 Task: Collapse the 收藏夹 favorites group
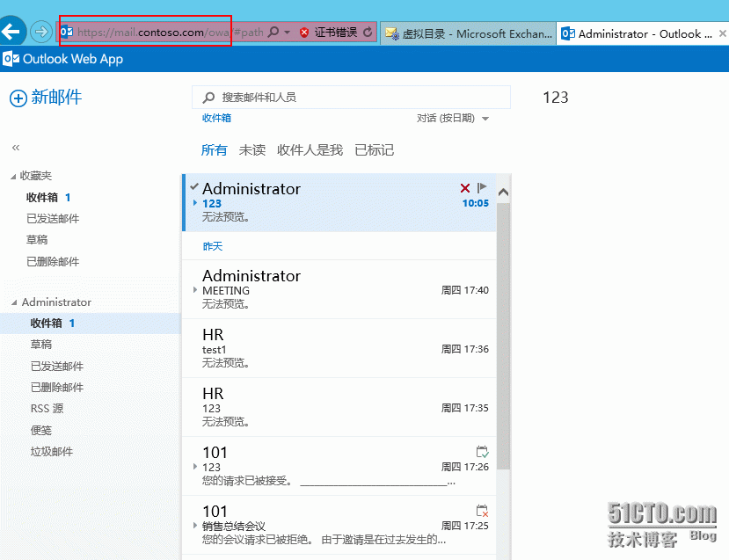[13, 177]
